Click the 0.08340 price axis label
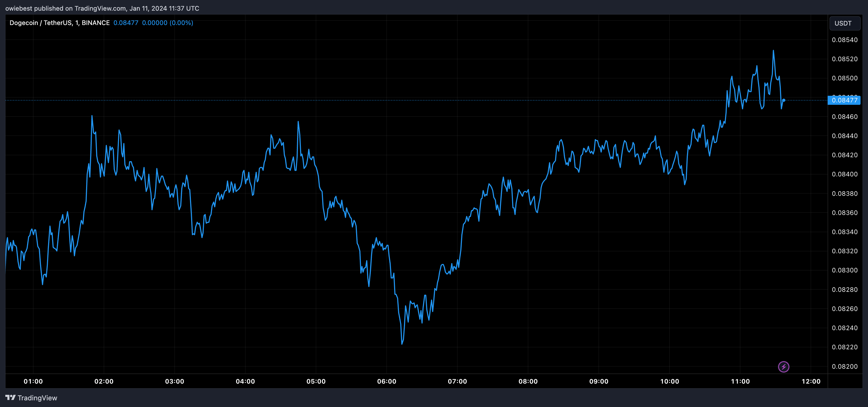This screenshot has height=407, width=868. tap(845, 232)
